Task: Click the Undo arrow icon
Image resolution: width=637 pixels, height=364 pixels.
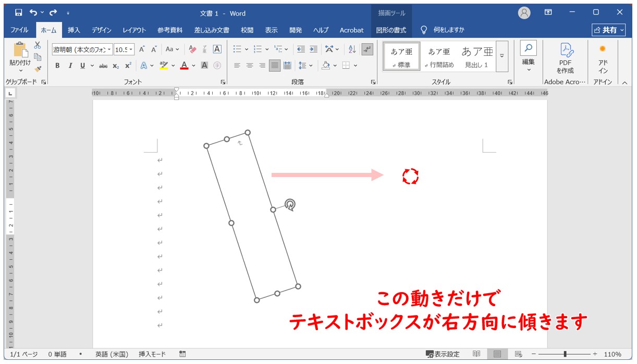Action: click(33, 12)
